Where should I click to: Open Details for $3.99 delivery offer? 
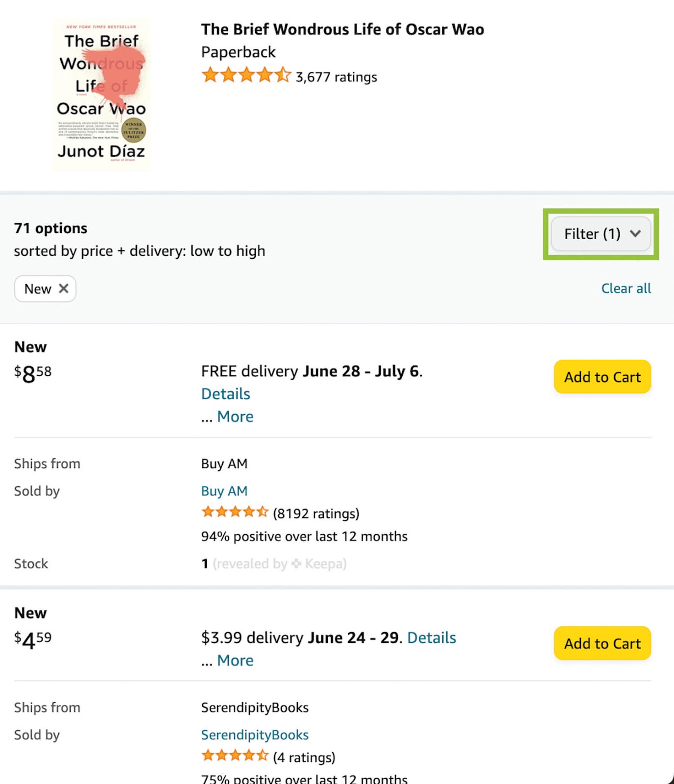click(x=432, y=637)
